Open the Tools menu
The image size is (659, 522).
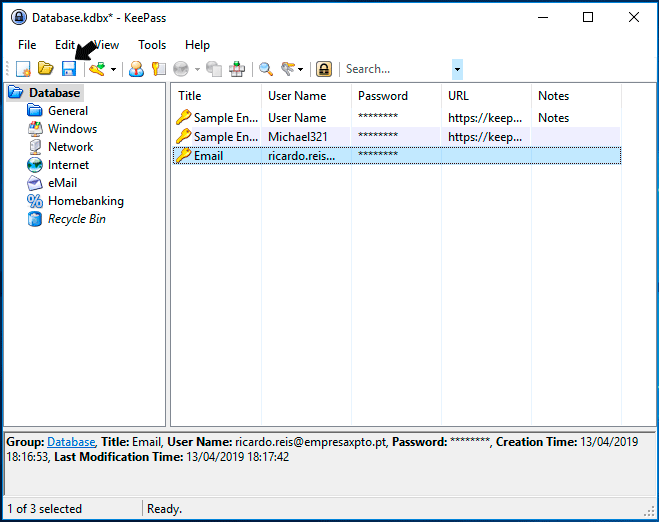tap(152, 45)
